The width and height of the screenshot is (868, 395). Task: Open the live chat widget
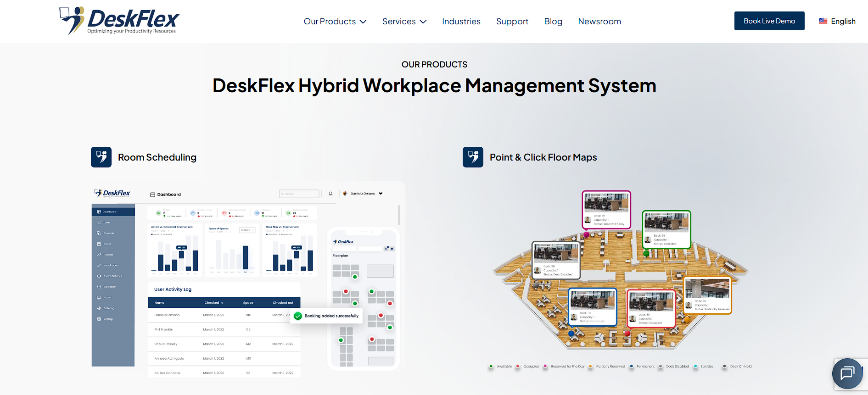tap(847, 373)
